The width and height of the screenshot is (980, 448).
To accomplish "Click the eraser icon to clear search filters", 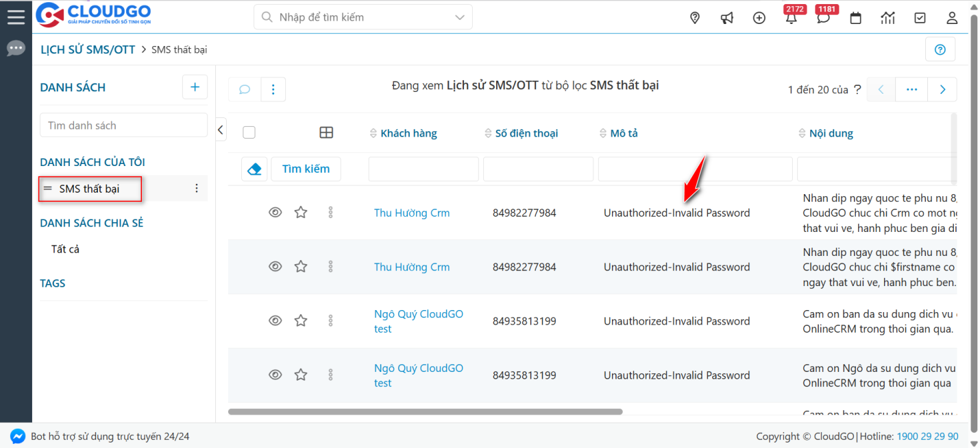I will click(x=254, y=168).
